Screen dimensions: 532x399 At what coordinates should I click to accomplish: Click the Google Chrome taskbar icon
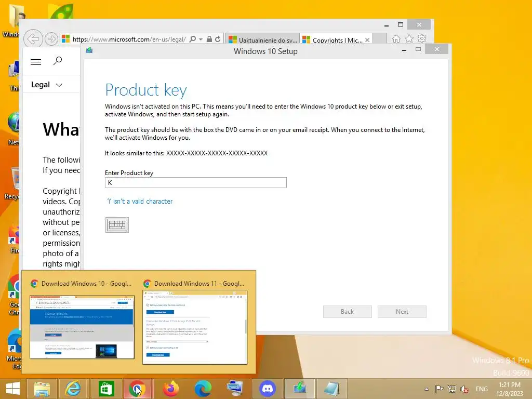137,389
